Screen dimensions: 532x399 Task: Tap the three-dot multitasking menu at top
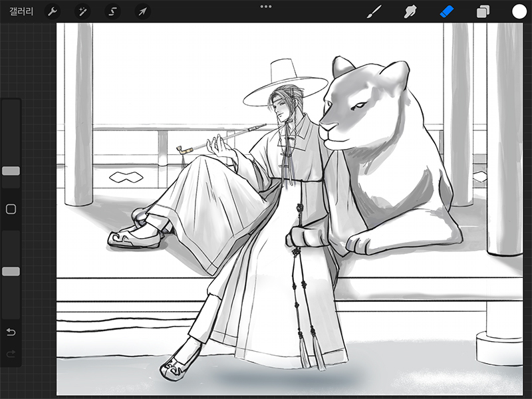point(266,7)
